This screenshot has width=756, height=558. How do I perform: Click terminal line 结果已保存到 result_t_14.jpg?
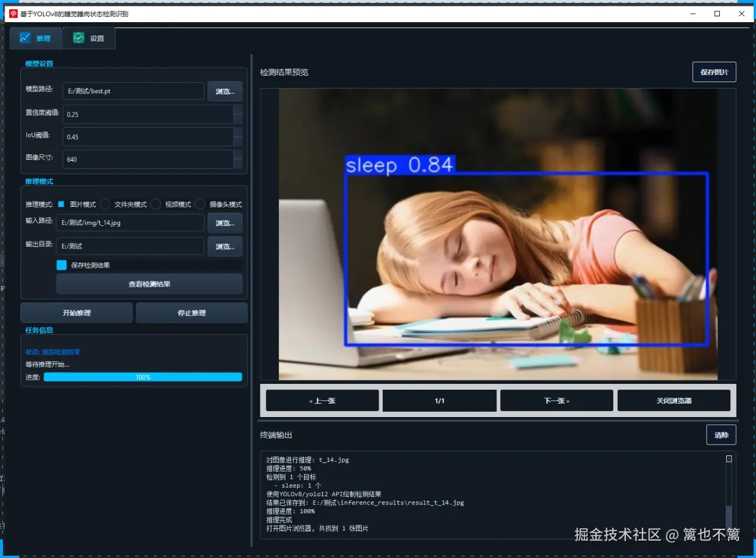(365, 503)
